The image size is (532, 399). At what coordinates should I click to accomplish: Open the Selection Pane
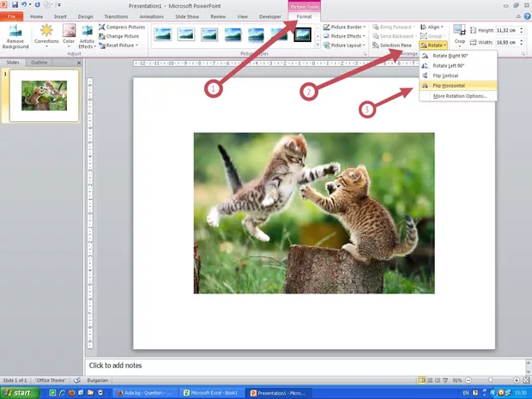tap(392, 45)
